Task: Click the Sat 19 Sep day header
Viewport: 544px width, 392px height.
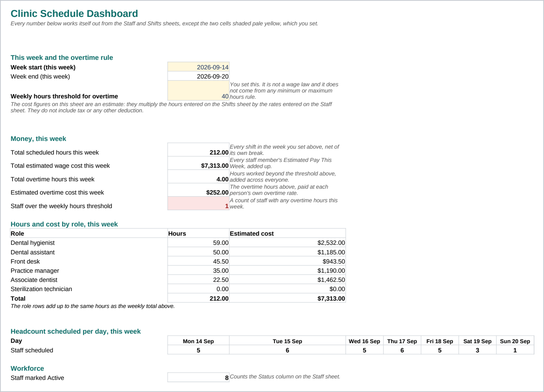Action: (x=478, y=341)
